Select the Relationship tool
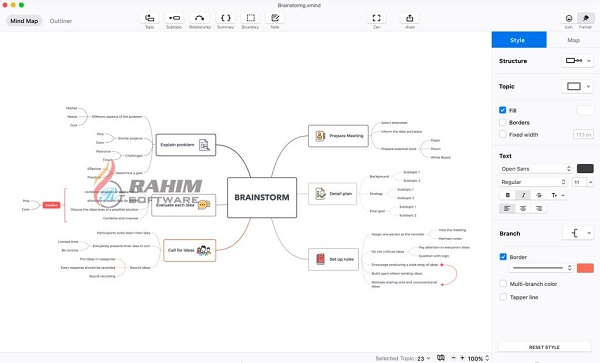 click(x=199, y=18)
